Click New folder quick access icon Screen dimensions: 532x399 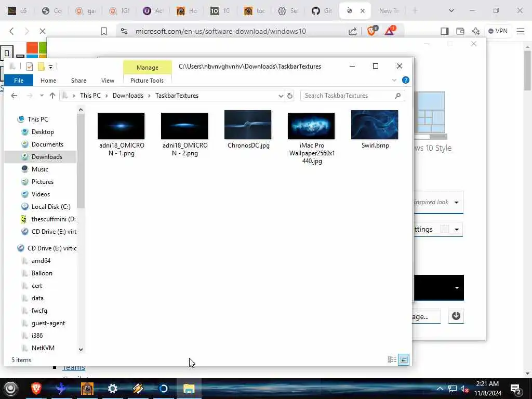click(x=41, y=66)
